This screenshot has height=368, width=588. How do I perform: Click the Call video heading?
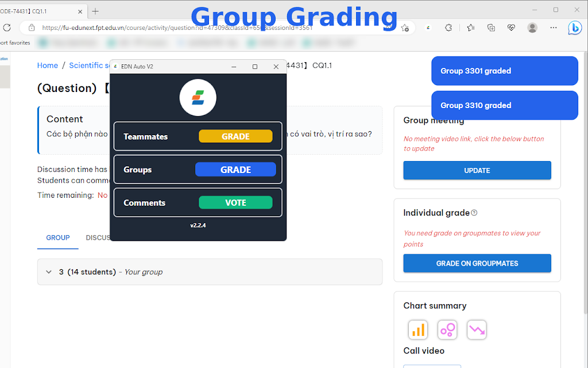point(424,351)
